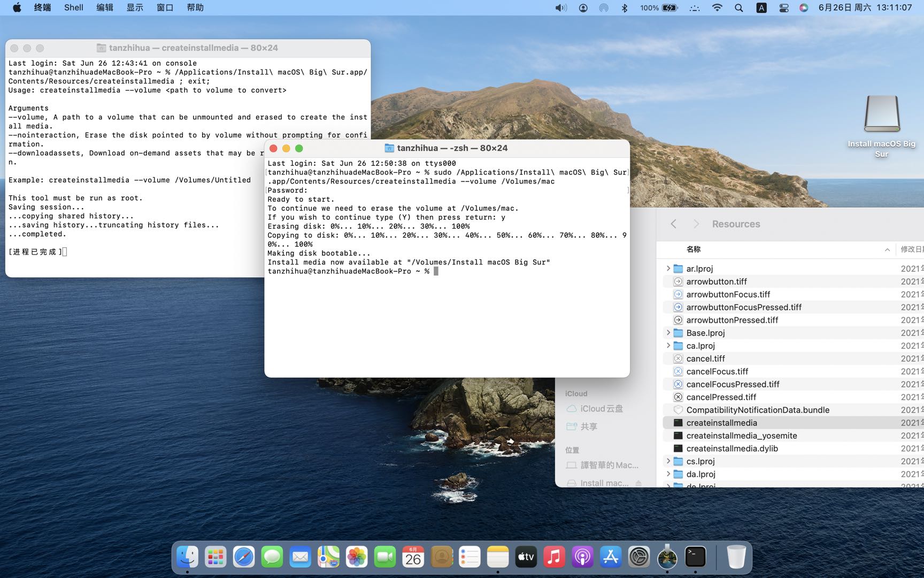Click the date and time in menu bar
This screenshot has height=578, width=924.
[865, 7]
